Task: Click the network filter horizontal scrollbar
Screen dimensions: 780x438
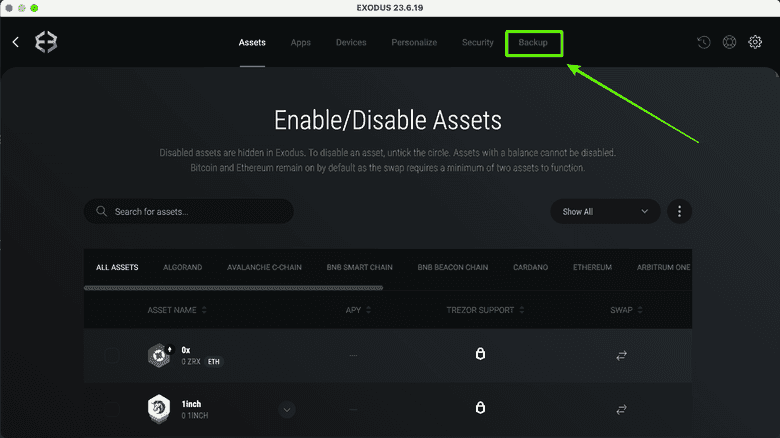Action: 233,287
